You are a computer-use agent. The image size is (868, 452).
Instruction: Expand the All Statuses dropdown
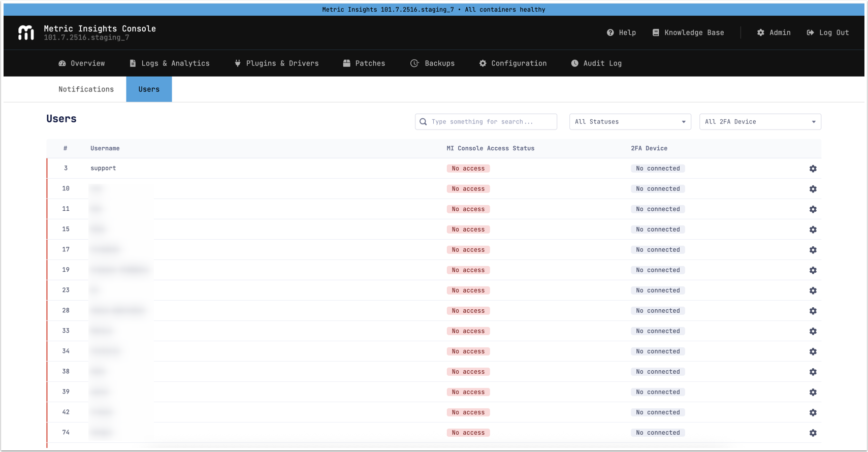630,122
